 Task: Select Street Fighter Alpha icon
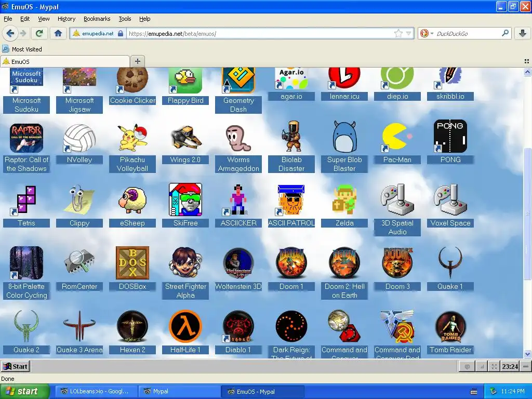[x=185, y=263]
